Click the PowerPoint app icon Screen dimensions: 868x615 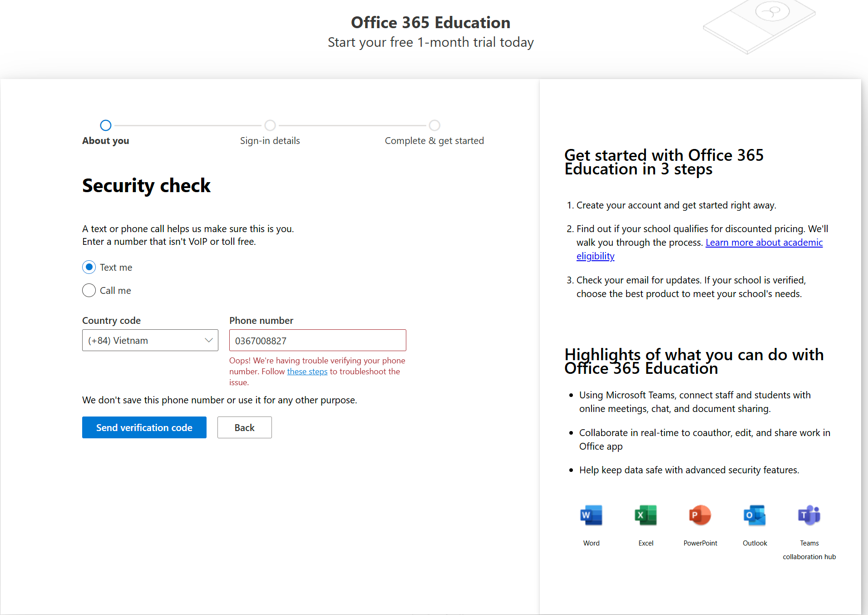[700, 515]
